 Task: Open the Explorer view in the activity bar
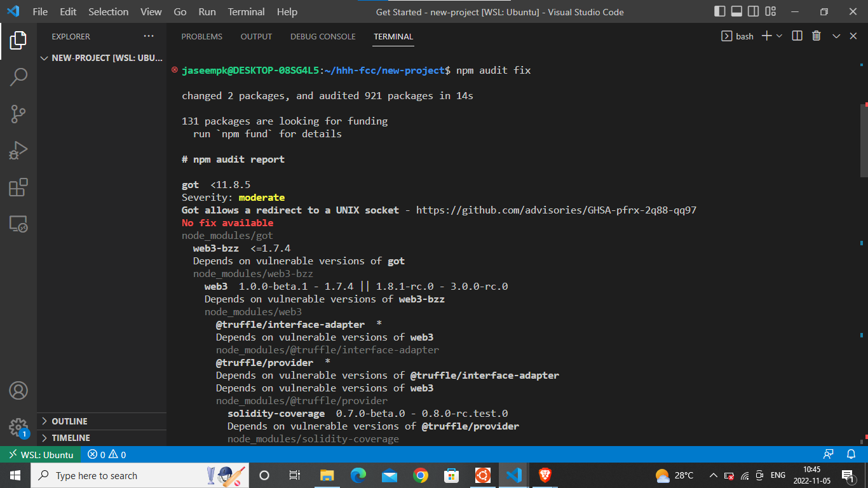[x=18, y=41]
